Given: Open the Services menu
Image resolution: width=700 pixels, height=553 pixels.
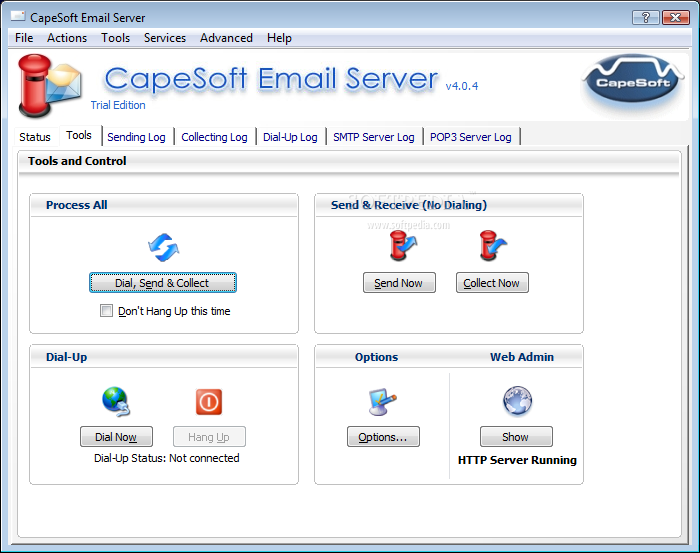Looking at the screenshot, I should (x=165, y=38).
